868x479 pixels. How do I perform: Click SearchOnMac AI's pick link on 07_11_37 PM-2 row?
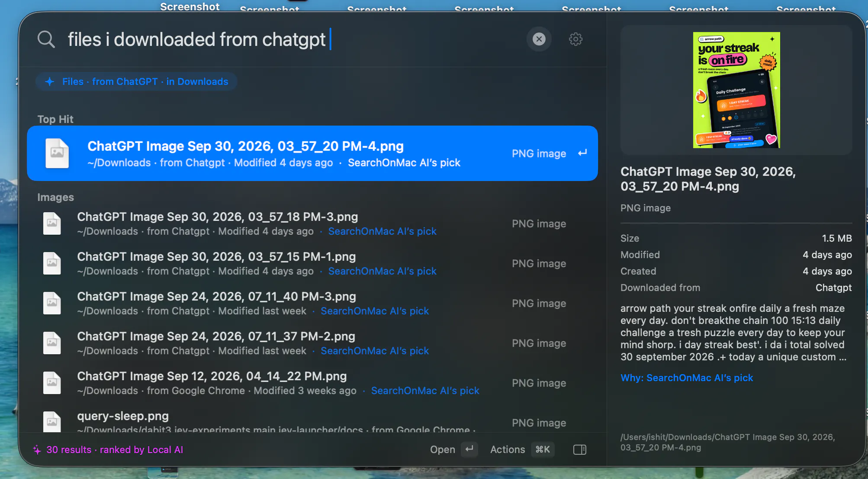click(375, 351)
